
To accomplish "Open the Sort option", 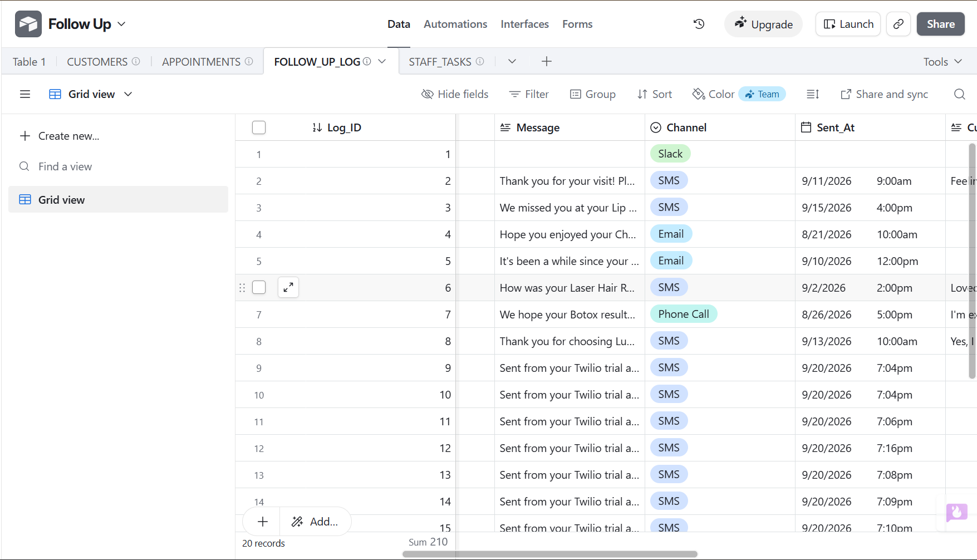I will (x=655, y=94).
